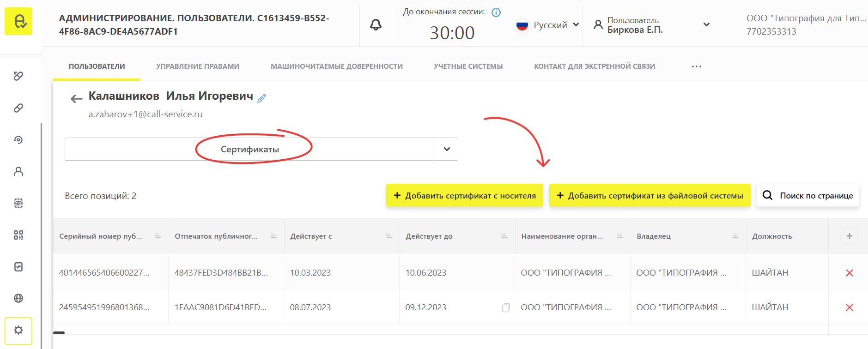Open the Русский language dropdown
The width and height of the screenshot is (868, 349).
pos(548,25)
